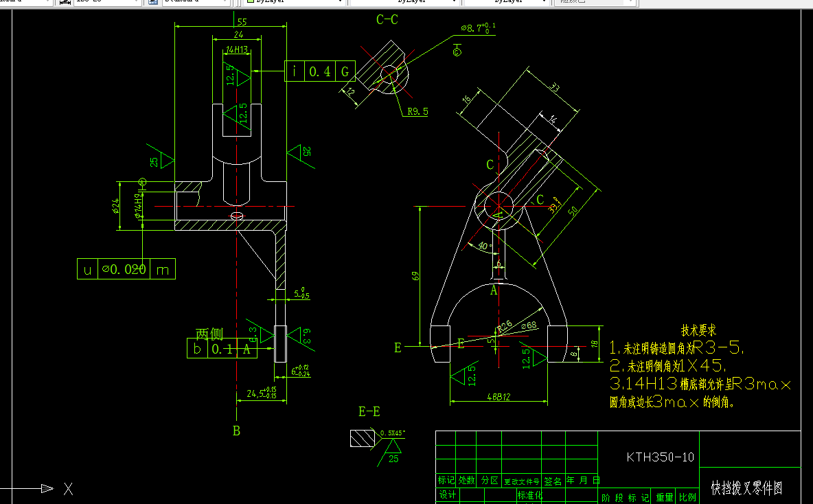Click the 阶段标记 cell in the title block
This screenshot has width=813, height=504.
tap(625, 498)
